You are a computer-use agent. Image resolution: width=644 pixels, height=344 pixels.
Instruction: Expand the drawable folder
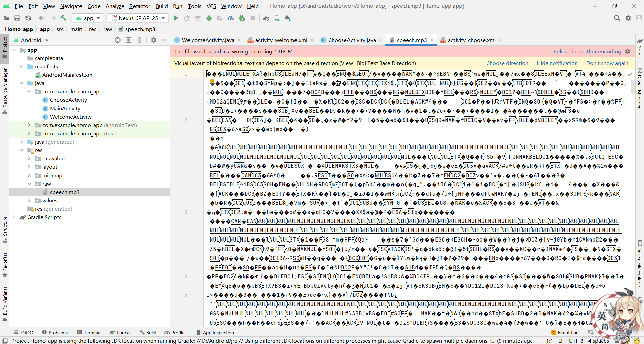(29, 158)
